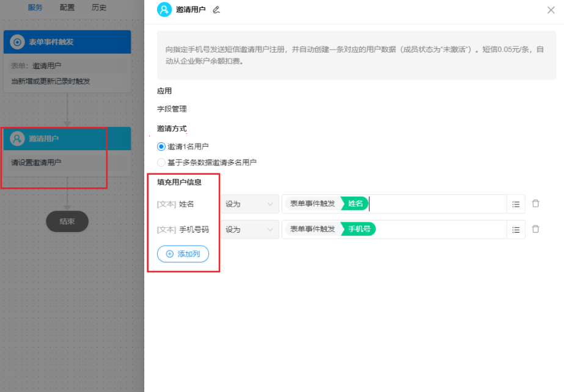The image size is (564, 392).
Task: Open the 历史 tab
Action: click(x=100, y=7)
